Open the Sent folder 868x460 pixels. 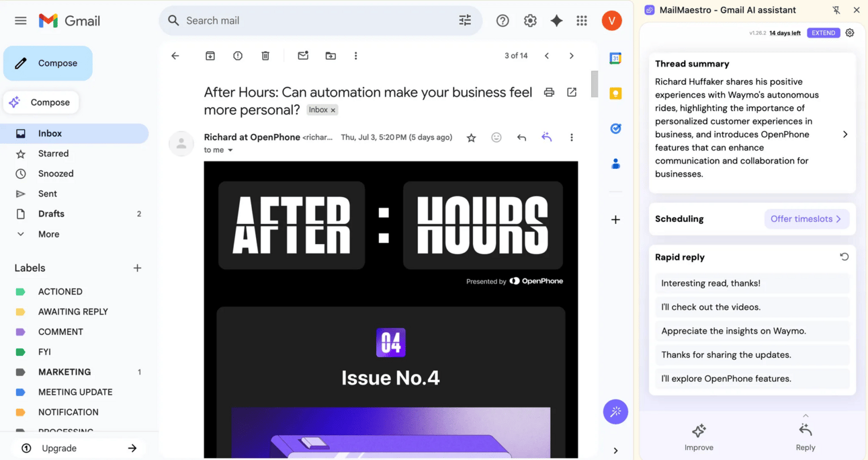(x=74, y=194)
